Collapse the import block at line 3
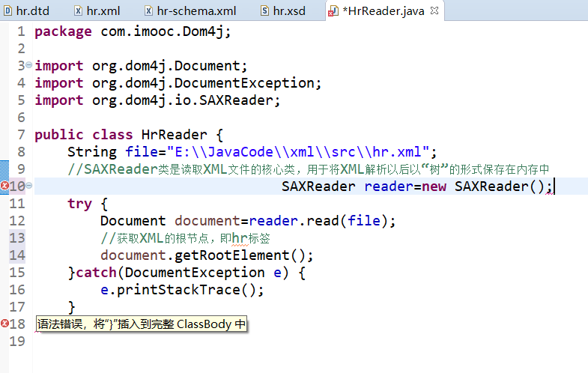The width and height of the screenshot is (588, 373). pyautogui.click(x=29, y=65)
